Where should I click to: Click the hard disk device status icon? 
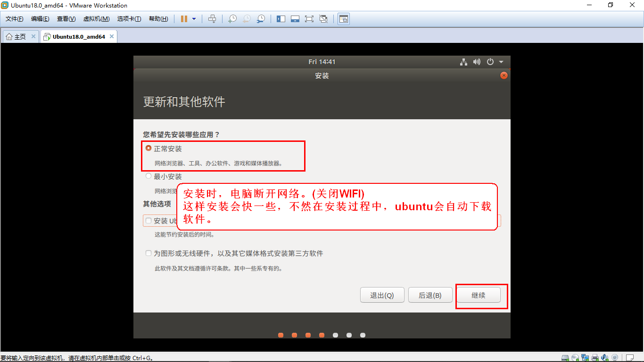565,357
